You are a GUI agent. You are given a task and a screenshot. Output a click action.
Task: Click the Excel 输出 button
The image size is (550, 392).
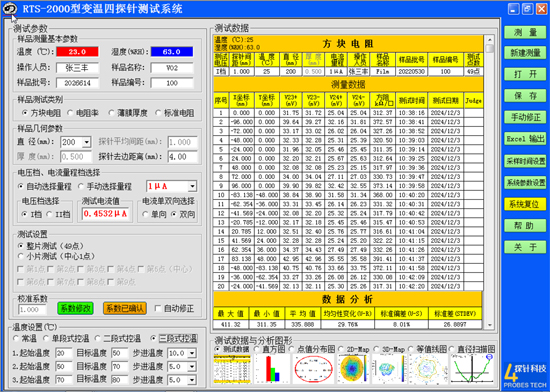coord(525,139)
